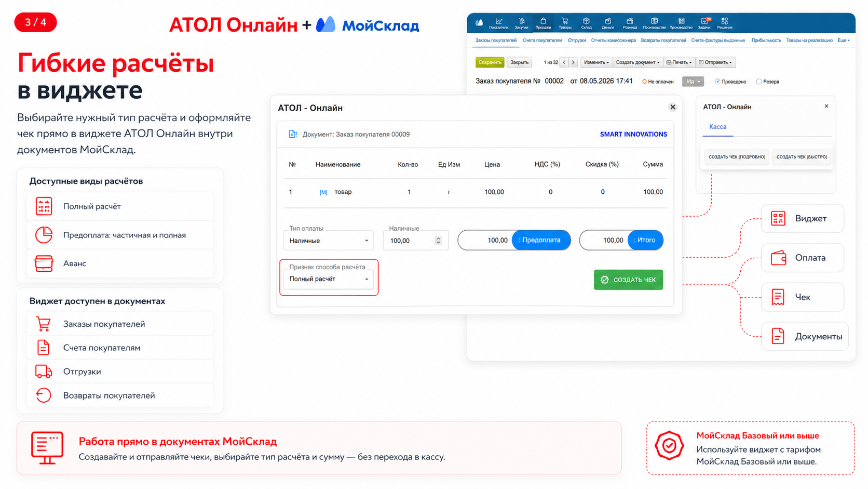Switch to the Прибыльность tab
This screenshot has width=868, height=489.
click(766, 41)
